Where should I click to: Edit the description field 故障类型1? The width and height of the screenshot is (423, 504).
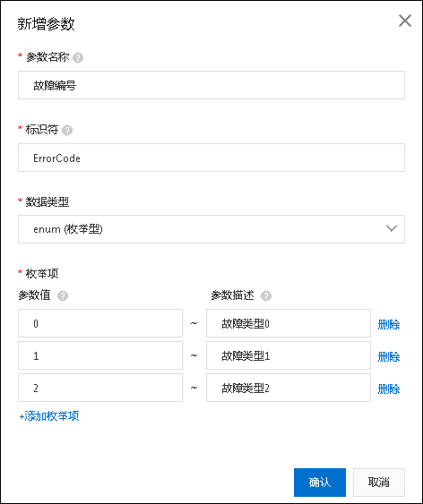point(289,355)
